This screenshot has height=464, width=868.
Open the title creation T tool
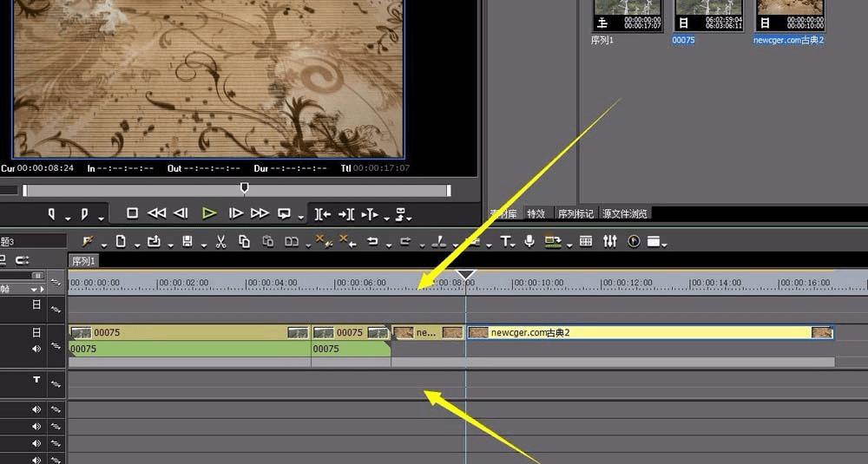pos(503,241)
